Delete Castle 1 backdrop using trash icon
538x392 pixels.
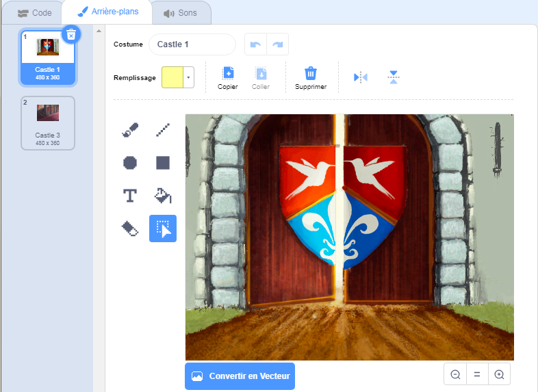click(x=71, y=34)
